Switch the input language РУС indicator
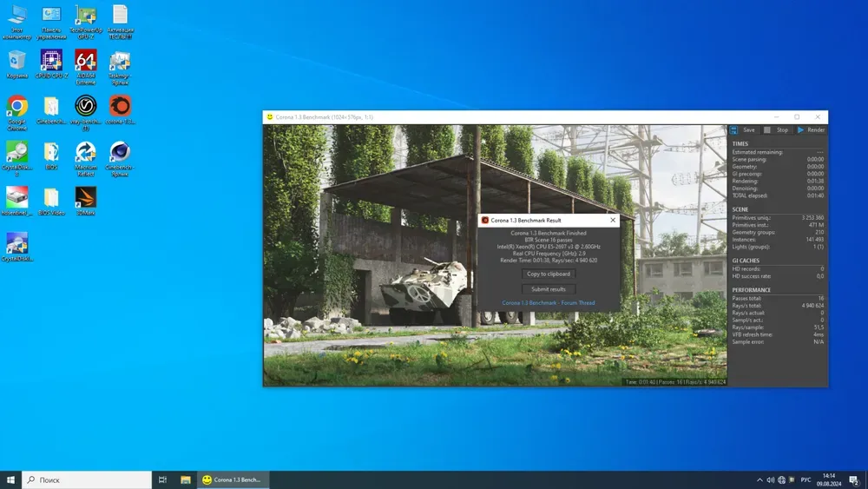Image resolution: width=868 pixels, height=489 pixels. (806, 479)
